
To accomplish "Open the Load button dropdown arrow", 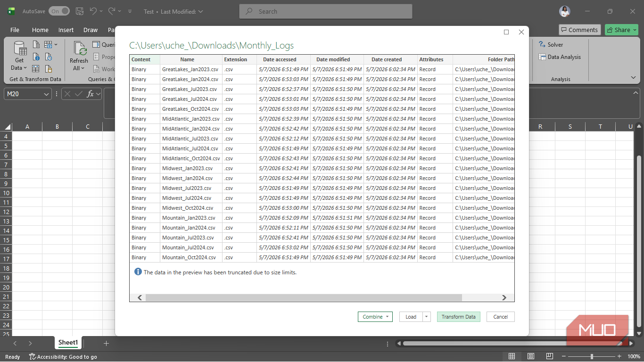I will tap(427, 317).
